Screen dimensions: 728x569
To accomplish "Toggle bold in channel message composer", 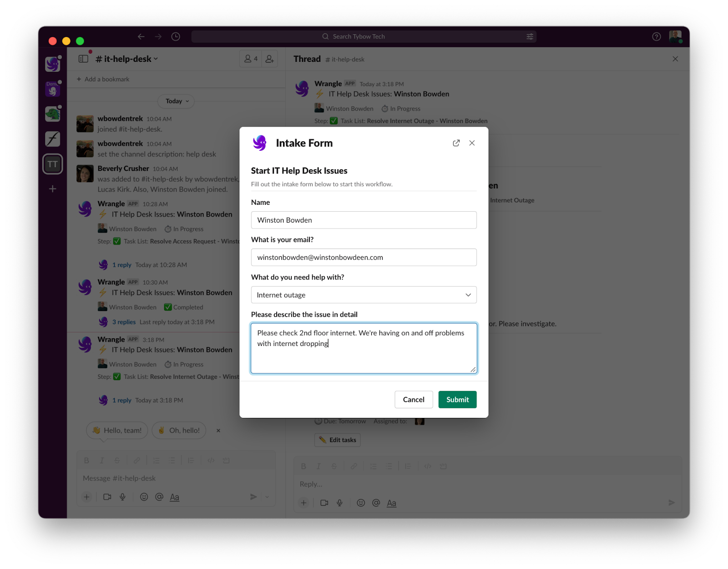I will tap(86, 461).
